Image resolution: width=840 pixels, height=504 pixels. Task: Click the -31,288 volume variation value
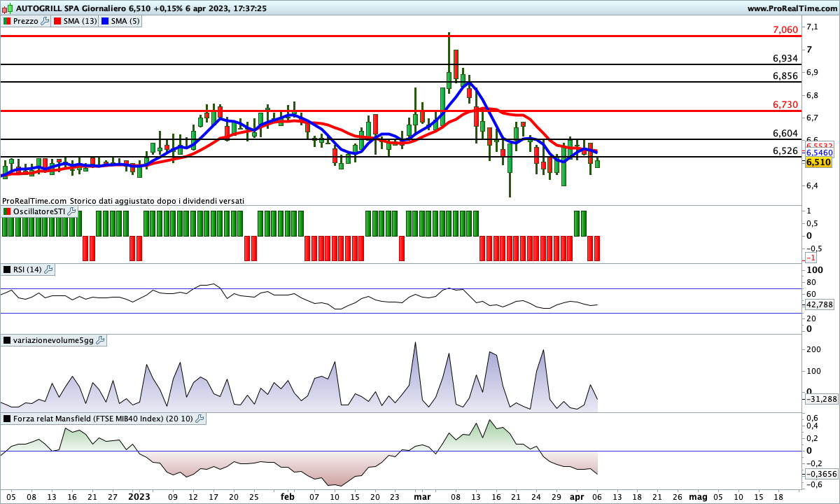click(821, 398)
